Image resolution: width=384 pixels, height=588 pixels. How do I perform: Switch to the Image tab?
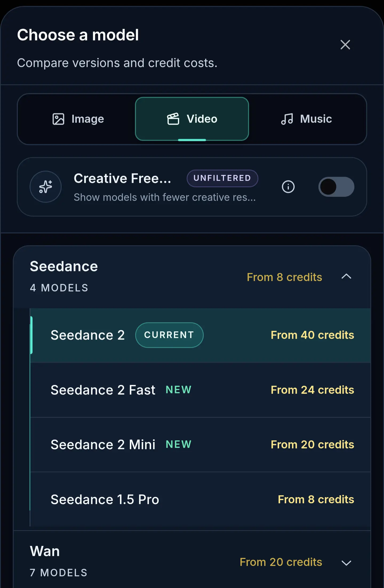click(78, 119)
